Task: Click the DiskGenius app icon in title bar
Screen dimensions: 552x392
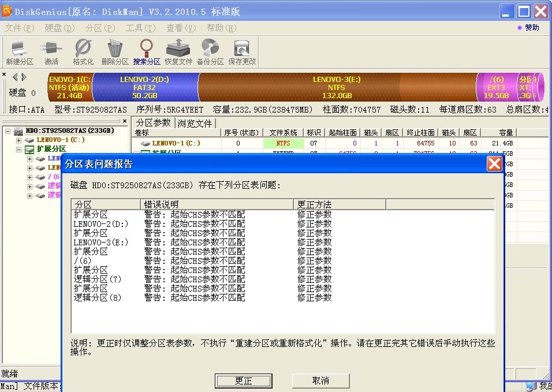Action: pyautogui.click(x=6, y=11)
